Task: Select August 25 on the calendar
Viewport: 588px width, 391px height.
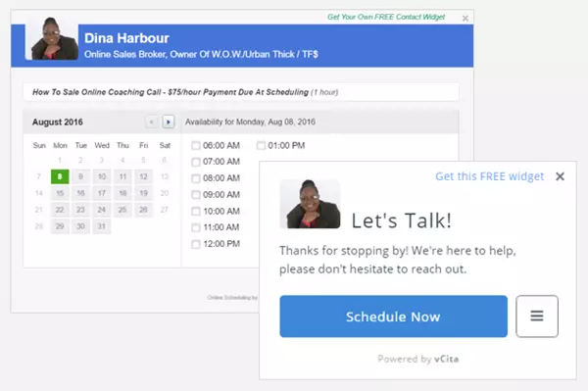Action: tap(122, 210)
